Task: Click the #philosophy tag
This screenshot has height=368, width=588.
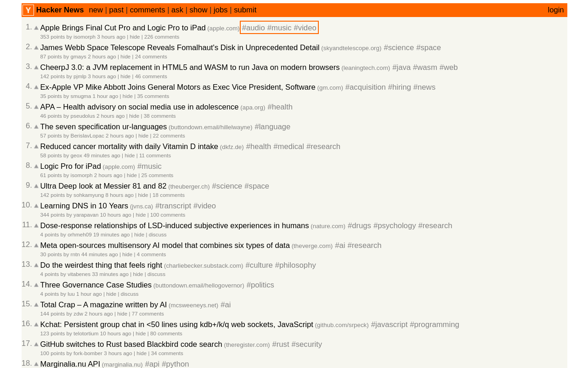Action: pyautogui.click(x=295, y=265)
